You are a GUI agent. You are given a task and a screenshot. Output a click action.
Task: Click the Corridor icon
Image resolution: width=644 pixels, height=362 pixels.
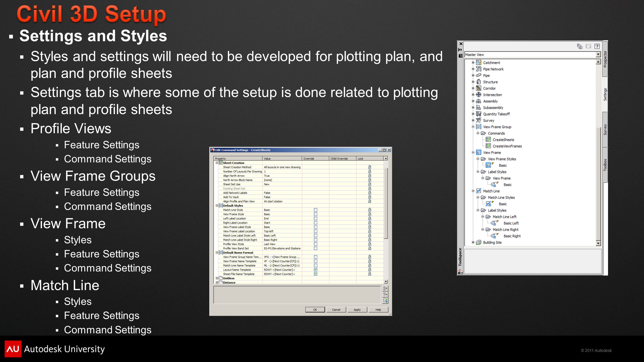(478, 88)
